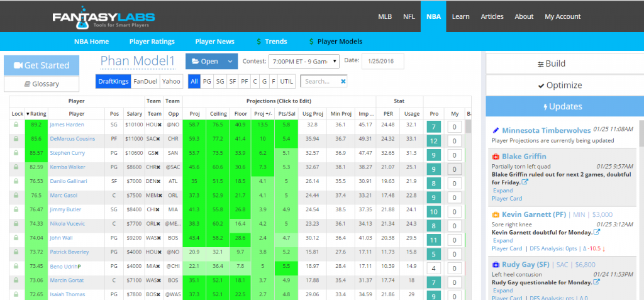Click the Minnesota Timberwolves pencil icon

(x=496, y=130)
